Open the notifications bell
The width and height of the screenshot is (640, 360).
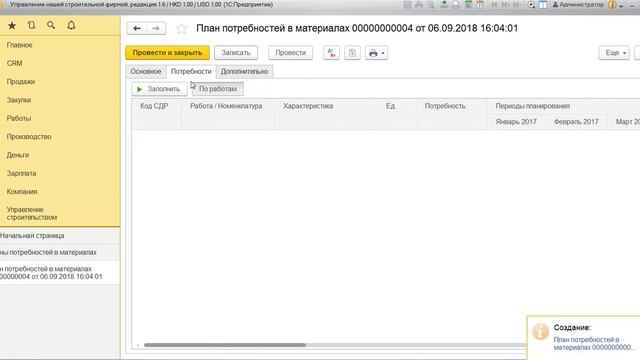tap(71, 25)
